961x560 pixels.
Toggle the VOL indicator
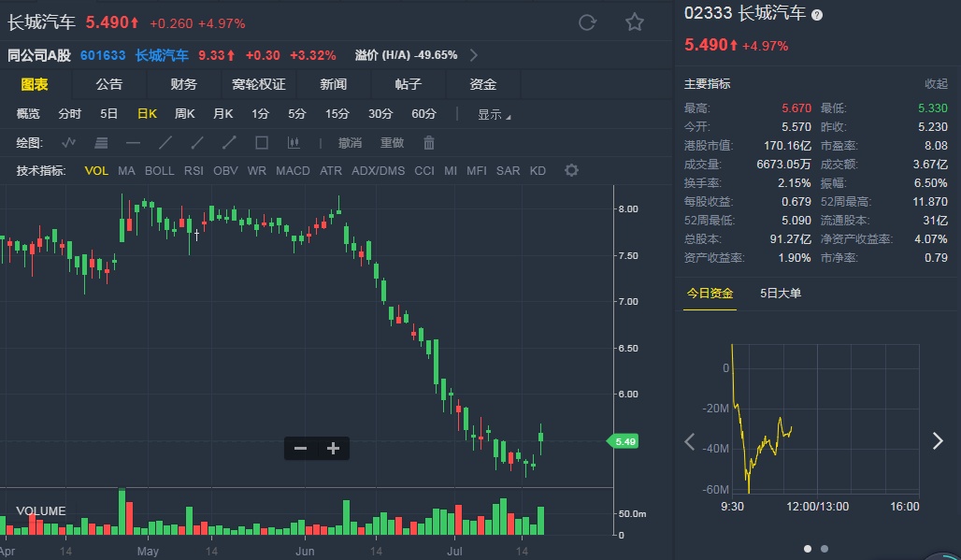(x=96, y=171)
